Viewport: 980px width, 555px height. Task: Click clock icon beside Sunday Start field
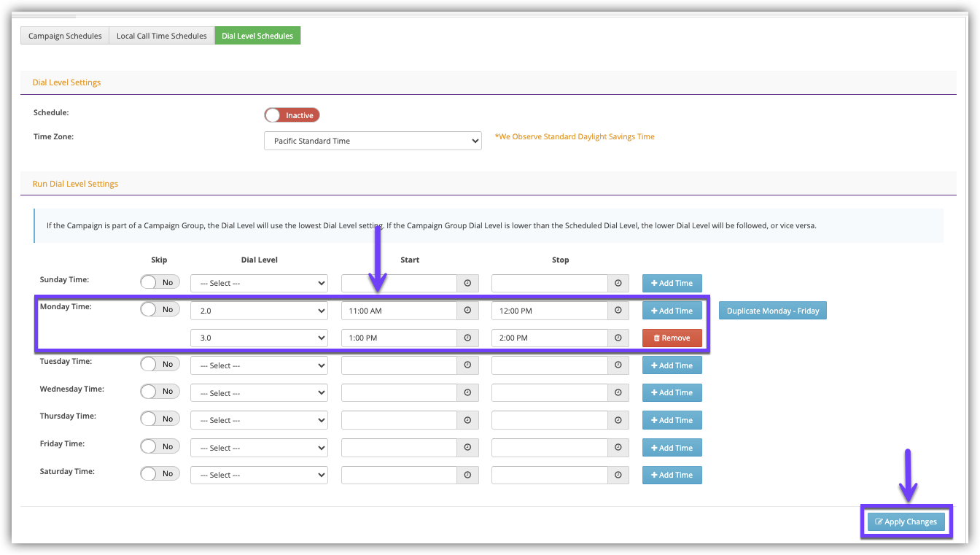pyautogui.click(x=467, y=284)
